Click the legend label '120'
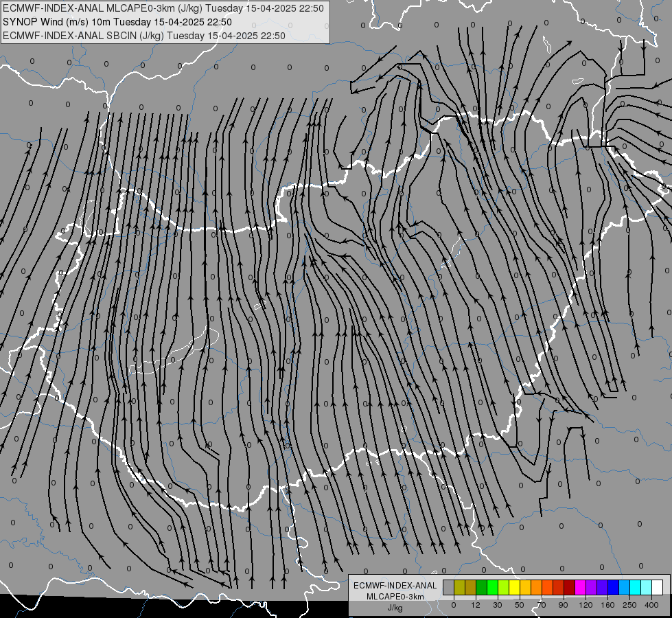This screenshot has width=672, height=618. (x=586, y=605)
